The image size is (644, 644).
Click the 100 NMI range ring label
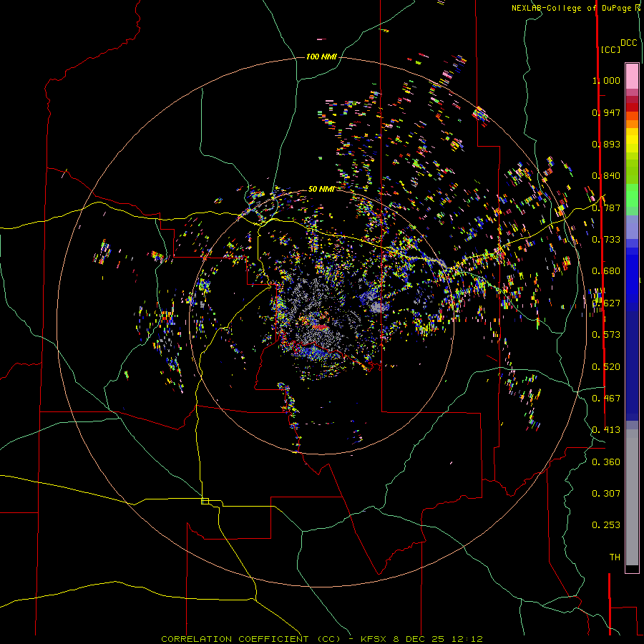321,57
